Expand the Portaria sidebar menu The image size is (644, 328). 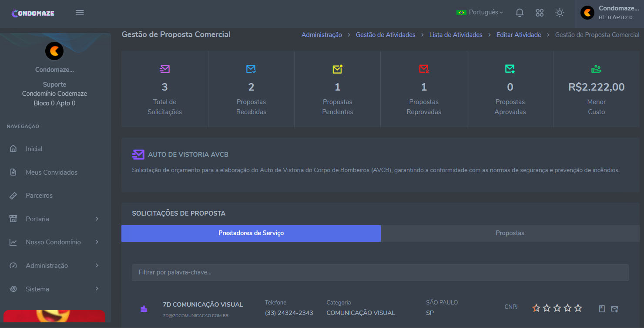click(54, 219)
